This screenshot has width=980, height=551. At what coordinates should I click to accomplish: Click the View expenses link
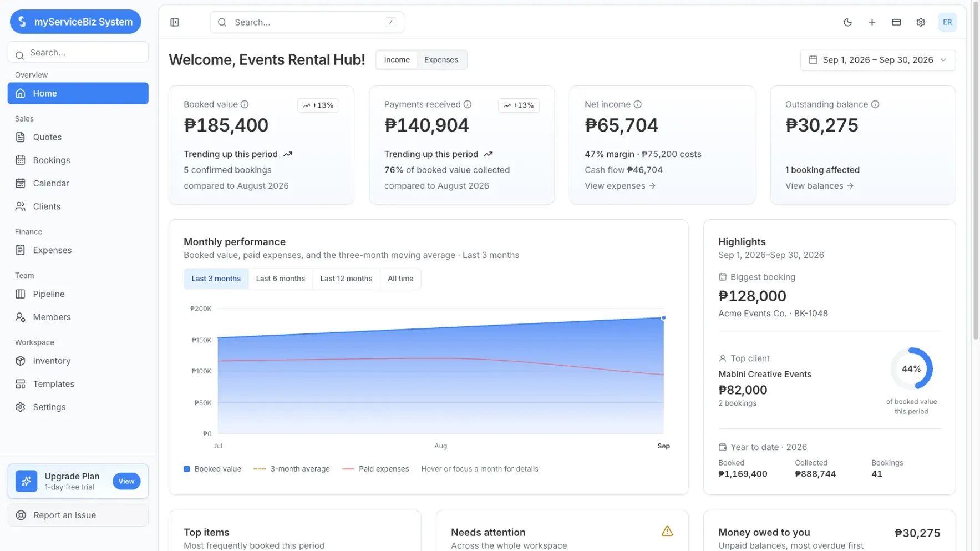620,186
